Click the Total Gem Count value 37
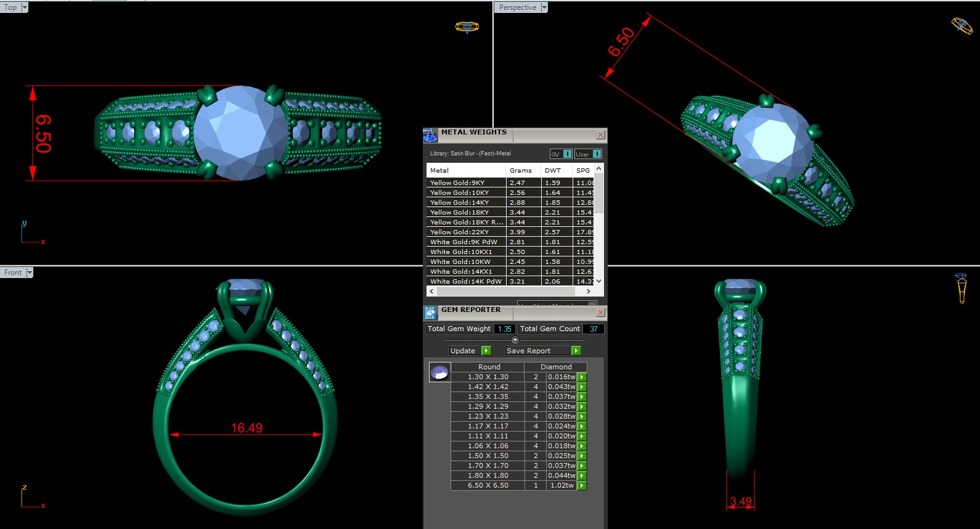Viewport: 980px width, 529px height. point(594,329)
